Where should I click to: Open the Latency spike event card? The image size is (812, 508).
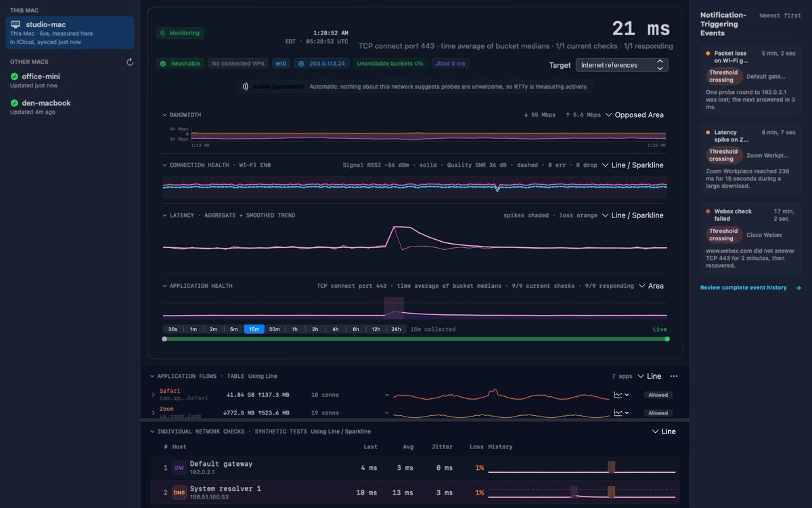click(x=750, y=160)
